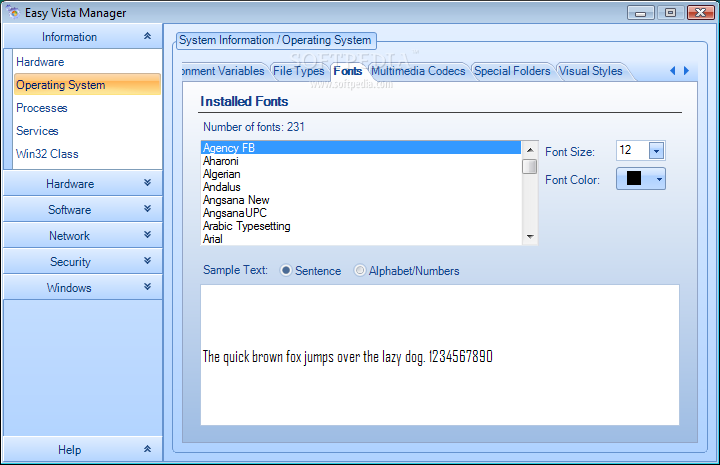Click the font list scroll down arrow
720x465 pixels.
pos(530,237)
